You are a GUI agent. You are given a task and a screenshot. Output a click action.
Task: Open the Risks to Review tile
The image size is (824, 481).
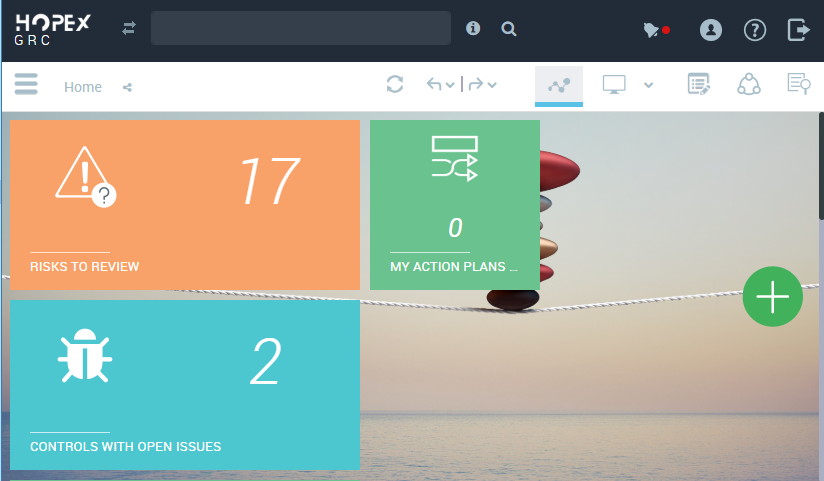point(184,205)
